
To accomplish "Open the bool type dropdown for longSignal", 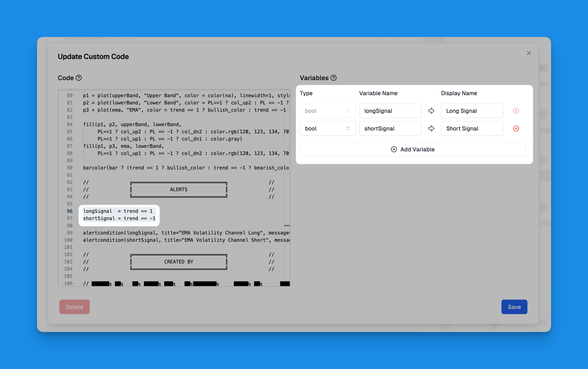I will point(328,111).
